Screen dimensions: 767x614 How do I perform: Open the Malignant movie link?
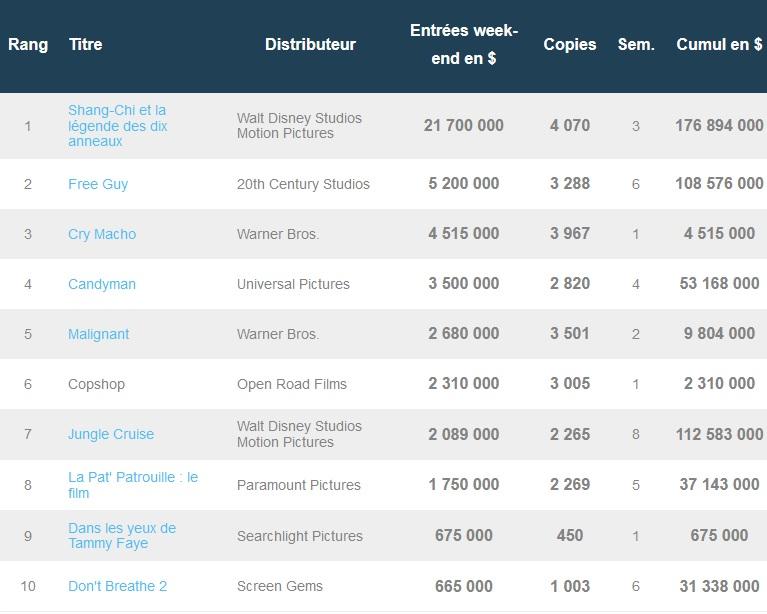(98, 334)
